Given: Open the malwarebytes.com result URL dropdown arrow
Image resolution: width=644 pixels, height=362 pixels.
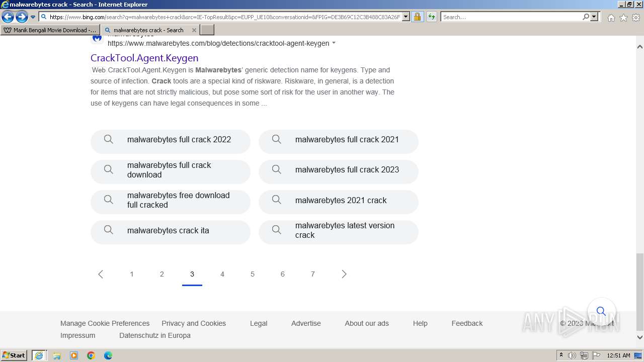Looking at the screenshot, I should coord(334,43).
